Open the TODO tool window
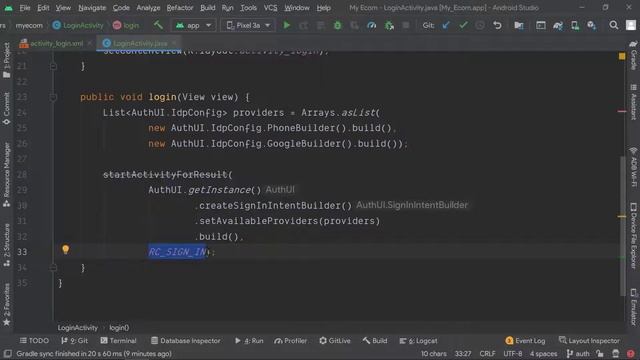Image resolution: width=640 pixels, height=360 pixels. tap(34, 340)
